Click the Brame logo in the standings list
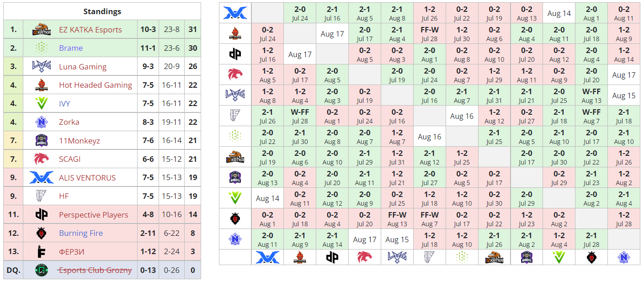This screenshot has height=282, width=644. (x=42, y=48)
